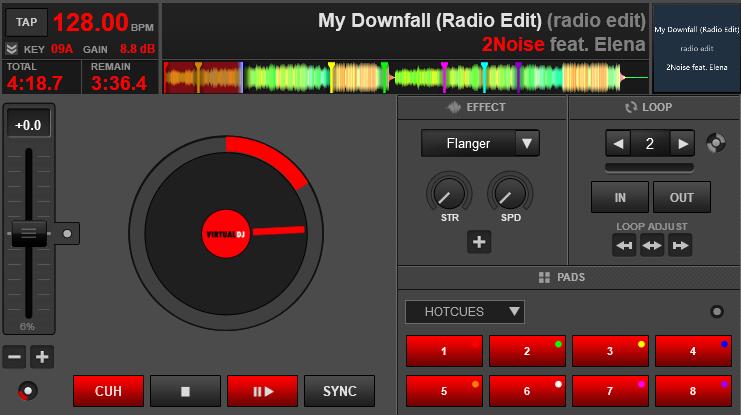Click the EFFECT panel header
Image resolution: width=741 pixels, height=415 pixels.
482,107
